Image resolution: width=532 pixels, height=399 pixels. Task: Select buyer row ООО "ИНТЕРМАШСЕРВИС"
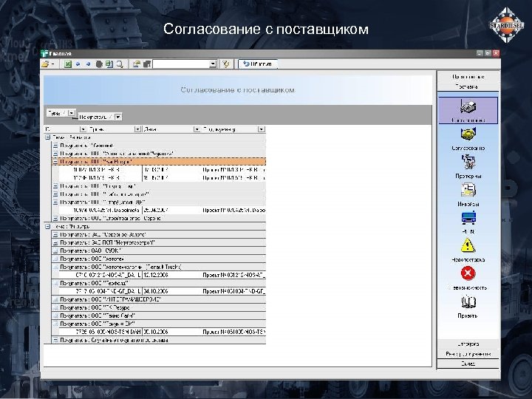[x=159, y=299]
